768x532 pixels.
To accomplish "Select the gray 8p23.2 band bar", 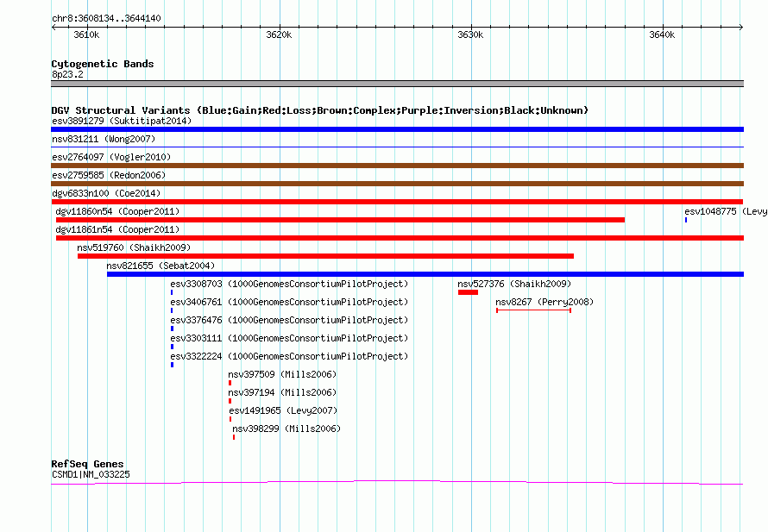I will (397, 84).
